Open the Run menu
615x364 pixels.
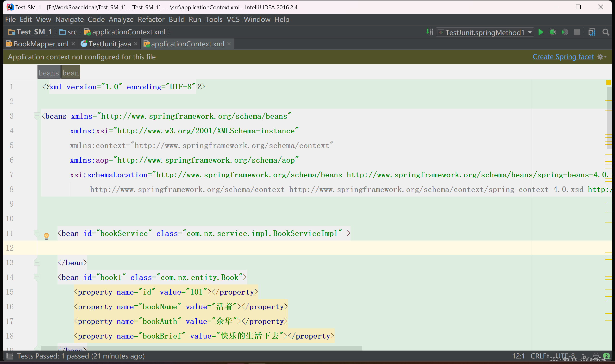(x=195, y=19)
